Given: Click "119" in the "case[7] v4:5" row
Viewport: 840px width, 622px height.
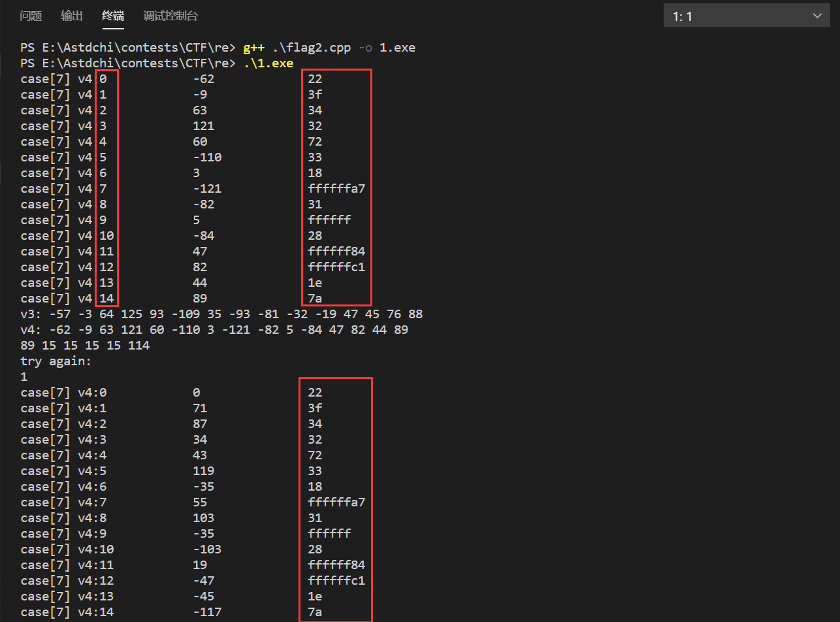Looking at the screenshot, I should point(204,471).
